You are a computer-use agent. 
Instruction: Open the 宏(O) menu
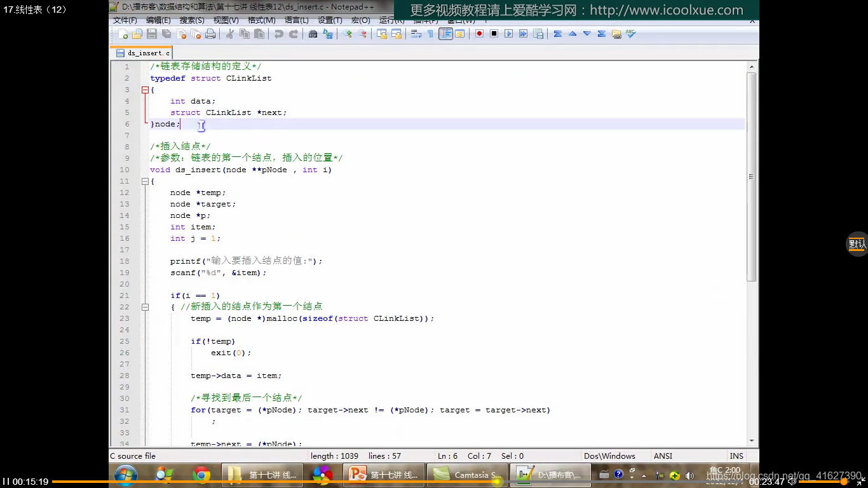point(361,20)
